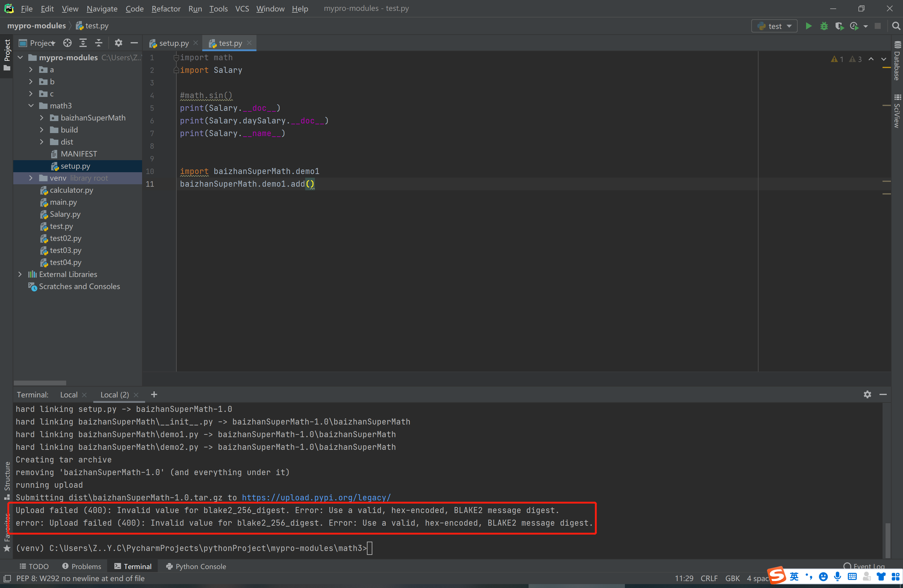903x588 pixels.
Task: Expand the venv library root
Action: pyautogui.click(x=31, y=178)
